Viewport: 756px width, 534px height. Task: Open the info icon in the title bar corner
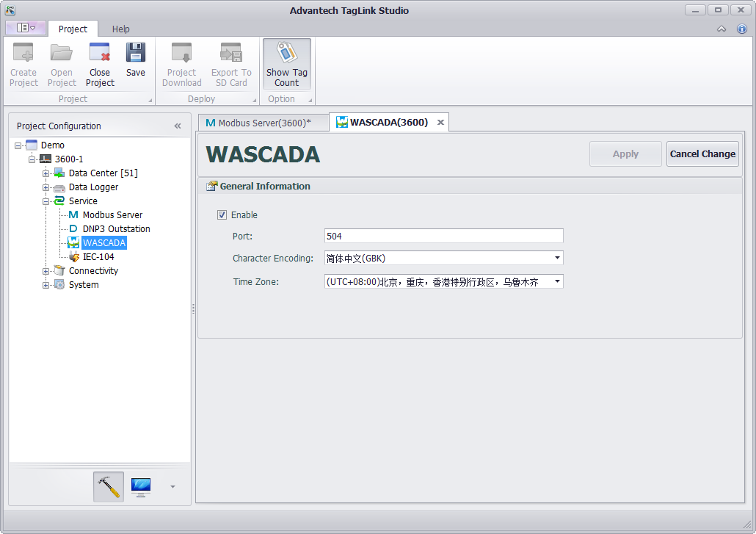pos(741,29)
